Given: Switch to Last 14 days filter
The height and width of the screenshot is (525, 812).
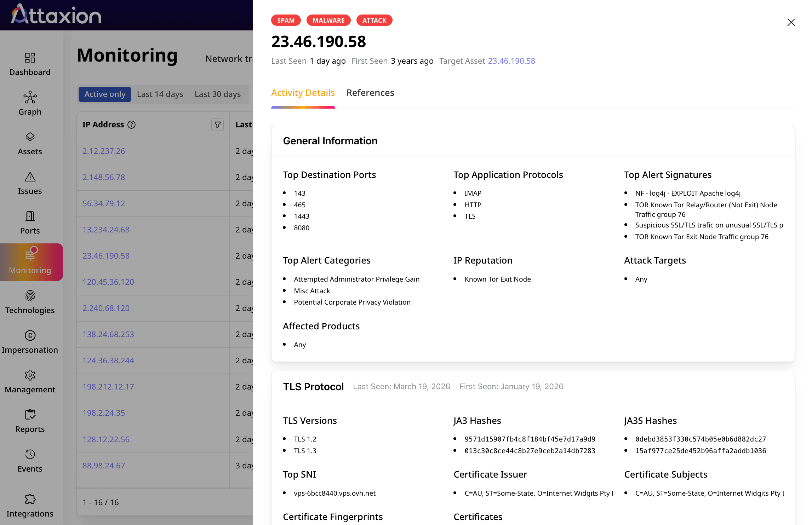Looking at the screenshot, I should point(160,94).
